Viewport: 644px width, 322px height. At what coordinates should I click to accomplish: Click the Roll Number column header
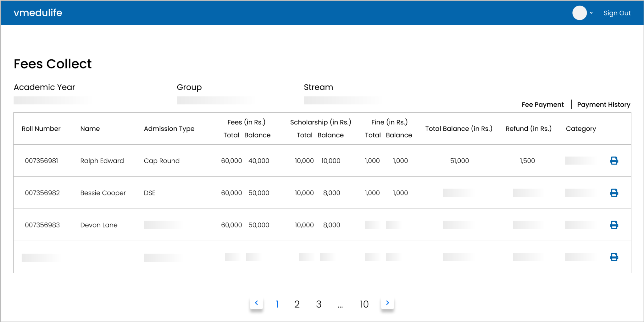coord(41,129)
